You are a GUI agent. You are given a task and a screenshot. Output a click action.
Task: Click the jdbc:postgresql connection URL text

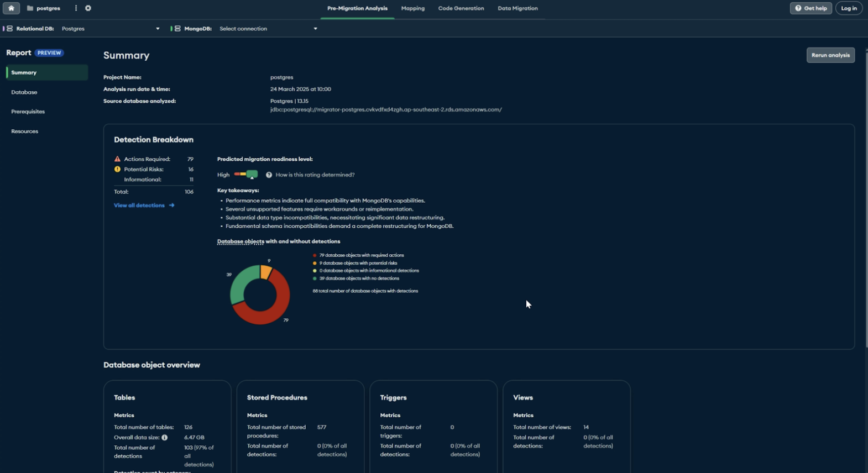pos(386,109)
